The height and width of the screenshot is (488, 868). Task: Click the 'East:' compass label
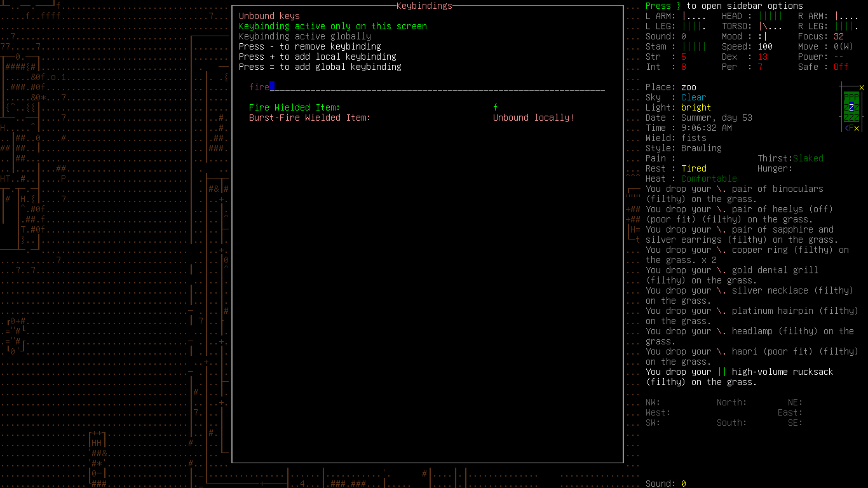(x=790, y=412)
